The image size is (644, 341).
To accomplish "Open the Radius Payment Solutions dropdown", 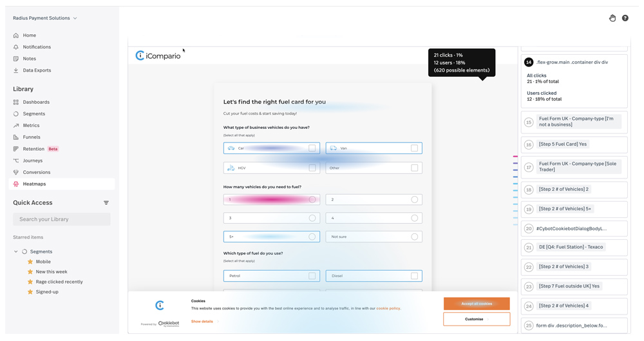I will (45, 18).
